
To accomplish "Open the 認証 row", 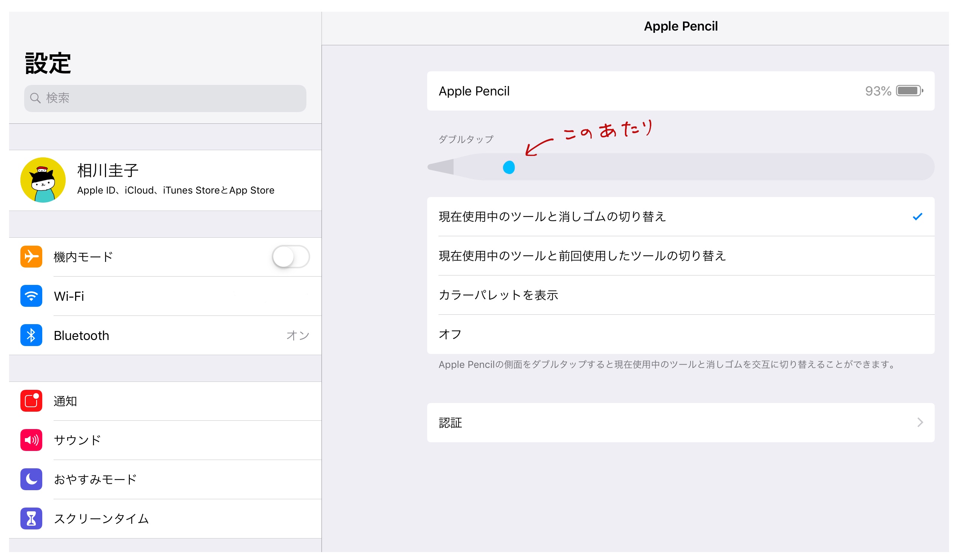I will point(681,423).
